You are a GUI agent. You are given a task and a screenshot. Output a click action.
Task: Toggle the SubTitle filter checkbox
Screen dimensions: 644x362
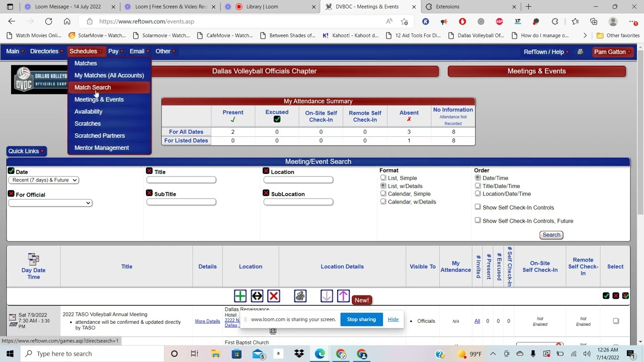point(149,193)
